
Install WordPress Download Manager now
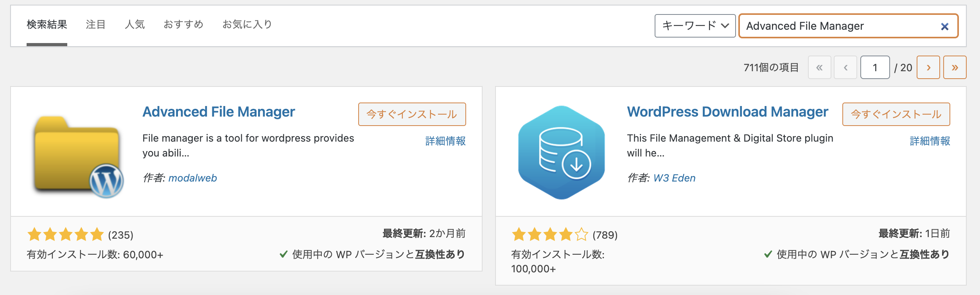coord(896,114)
